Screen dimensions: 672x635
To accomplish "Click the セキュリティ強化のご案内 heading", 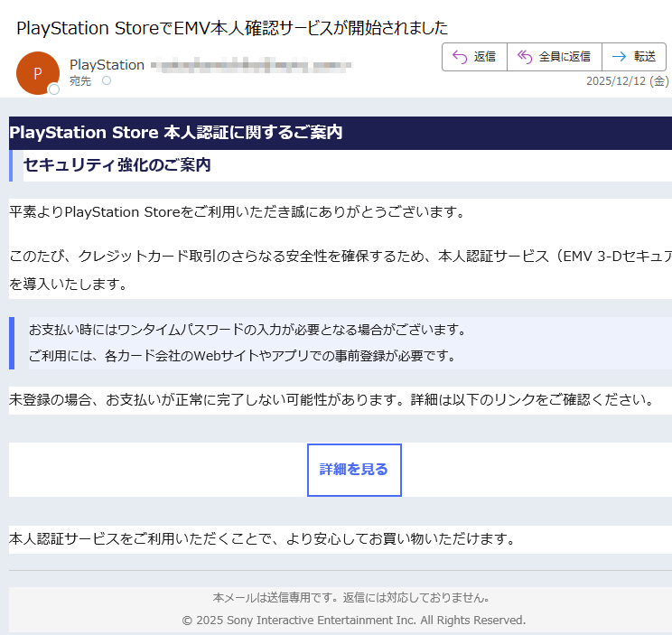I will pos(117,165).
